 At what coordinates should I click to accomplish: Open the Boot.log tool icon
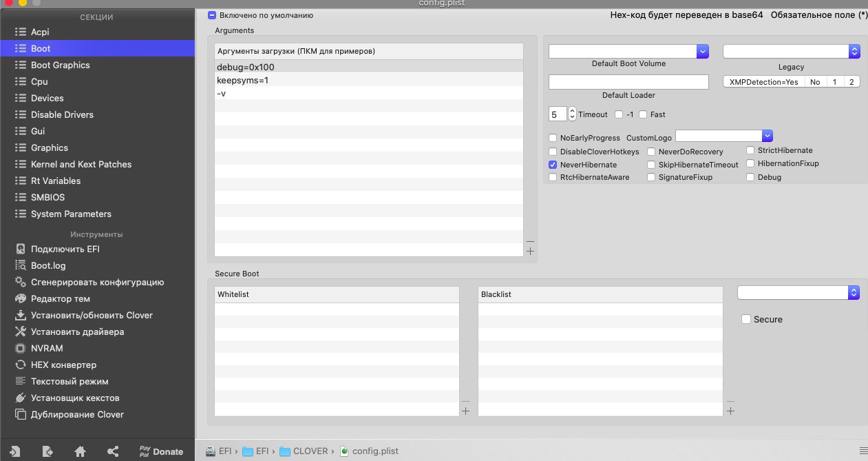pos(19,265)
